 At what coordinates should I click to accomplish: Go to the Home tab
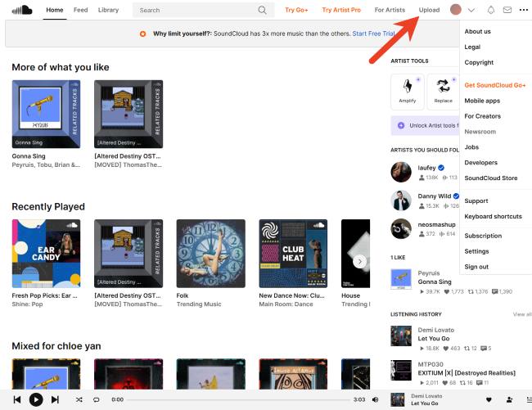(55, 10)
